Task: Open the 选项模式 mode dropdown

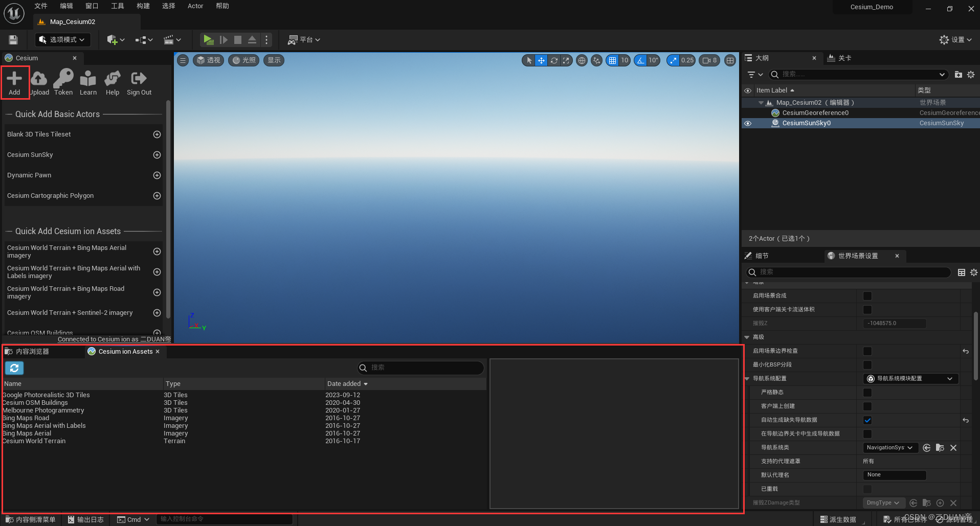Action: click(x=63, y=40)
